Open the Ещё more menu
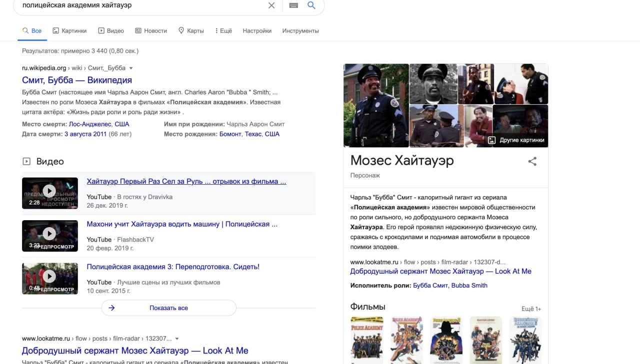The width and height of the screenshot is (640, 364). coord(223,31)
